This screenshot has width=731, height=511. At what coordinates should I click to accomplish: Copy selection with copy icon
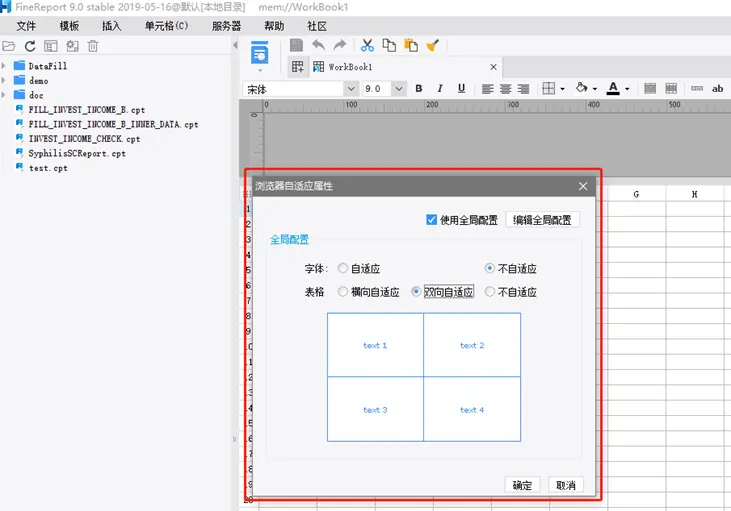(389, 45)
